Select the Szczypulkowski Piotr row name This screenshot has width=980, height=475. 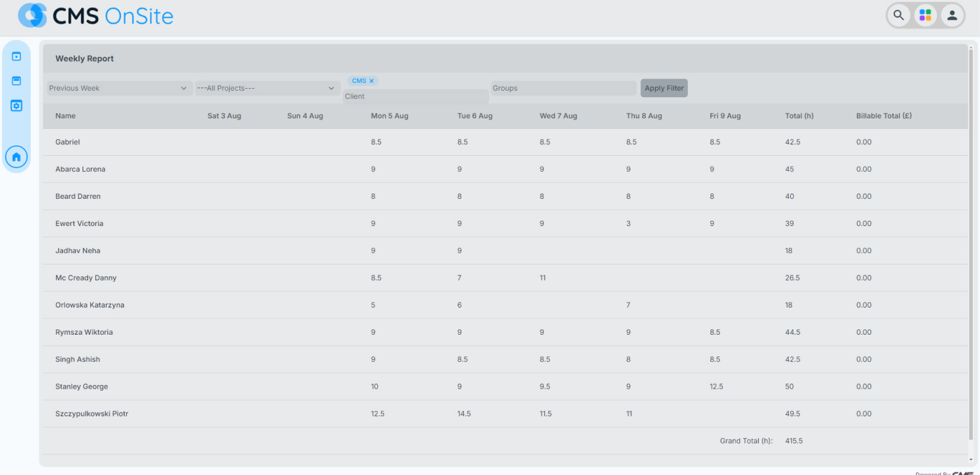(x=92, y=414)
